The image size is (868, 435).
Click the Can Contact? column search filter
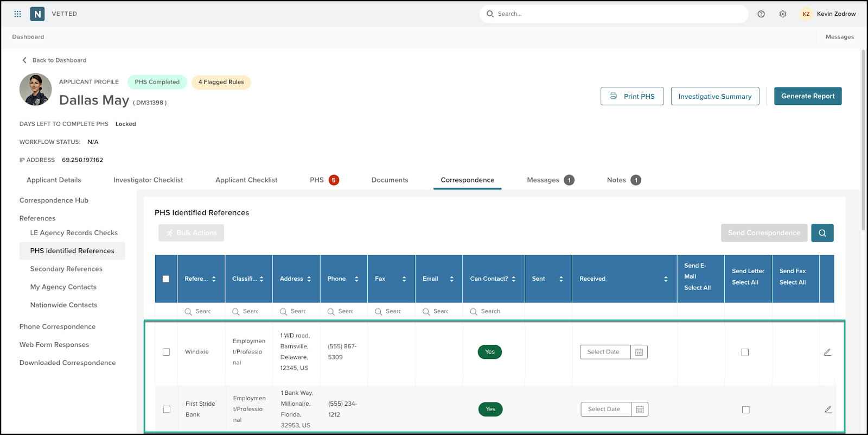[493, 312]
